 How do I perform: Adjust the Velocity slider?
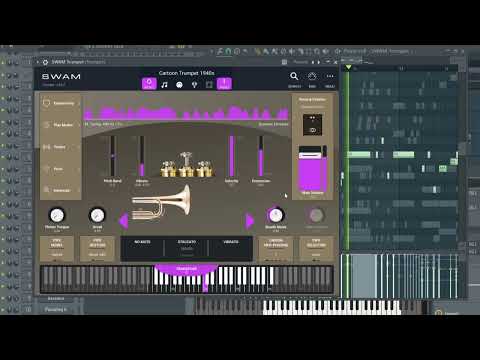click(232, 156)
